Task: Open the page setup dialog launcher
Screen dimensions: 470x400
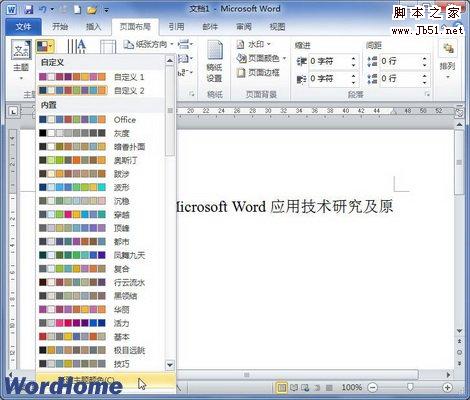Action: pyautogui.click(x=192, y=94)
